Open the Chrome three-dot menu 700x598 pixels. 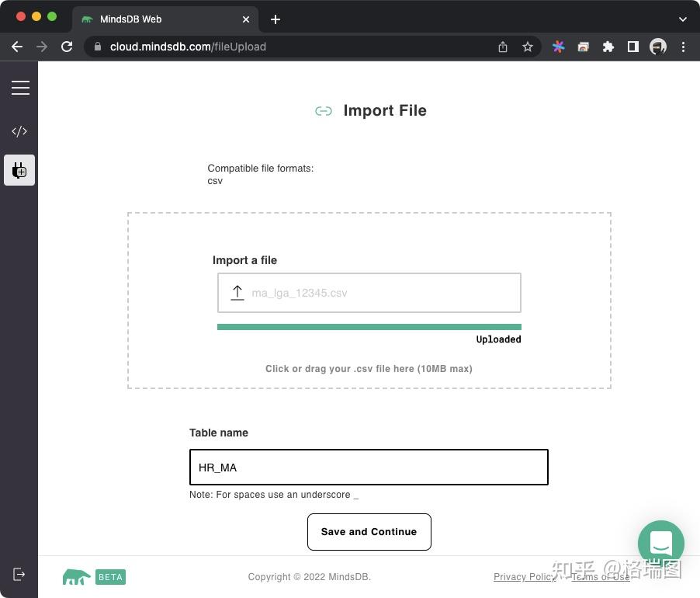coord(683,47)
